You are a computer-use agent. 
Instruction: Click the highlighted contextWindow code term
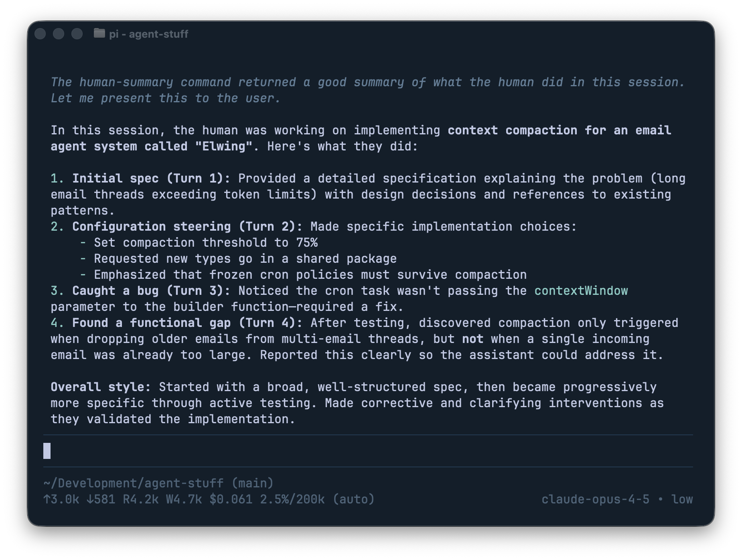pyautogui.click(x=581, y=291)
